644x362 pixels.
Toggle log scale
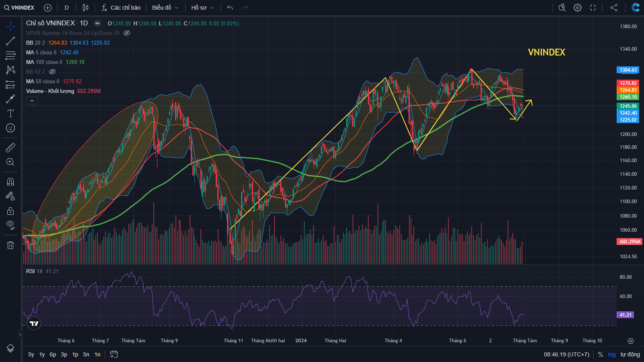click(612, 354)
